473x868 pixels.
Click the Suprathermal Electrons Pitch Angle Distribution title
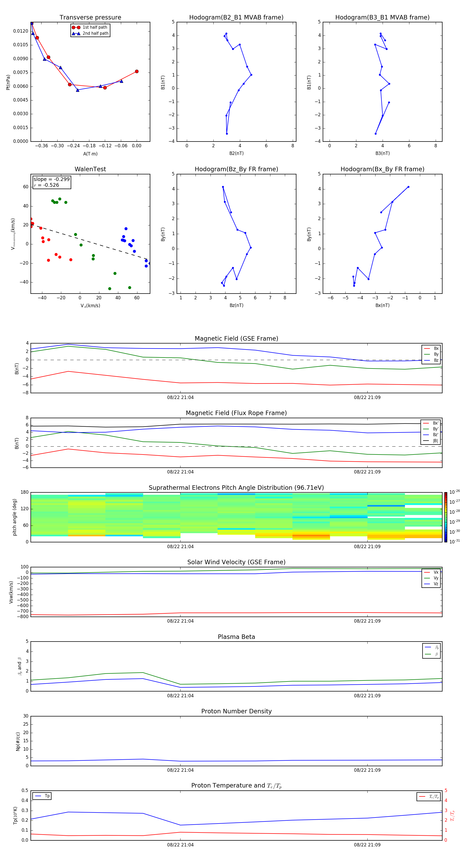pos(236,488)
